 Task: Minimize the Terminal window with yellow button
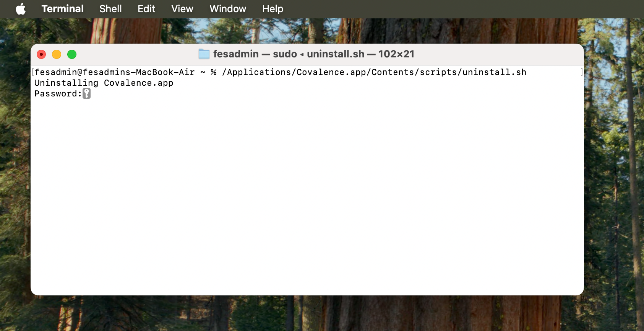[x=57, y=54]
